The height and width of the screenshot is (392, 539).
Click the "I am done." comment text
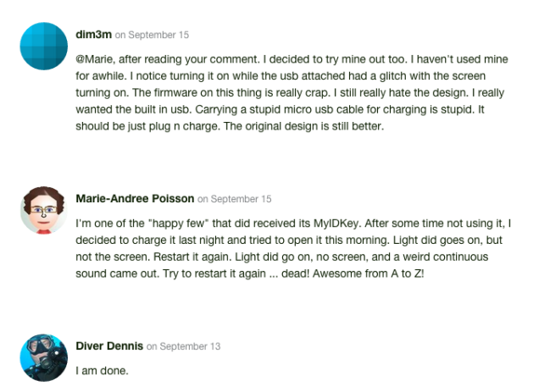102,368
